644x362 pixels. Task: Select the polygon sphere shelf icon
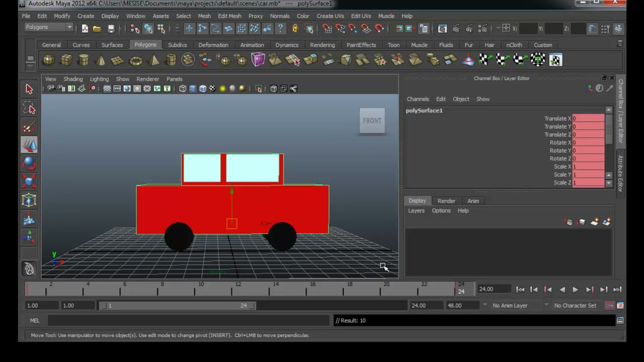click(49, 60)
